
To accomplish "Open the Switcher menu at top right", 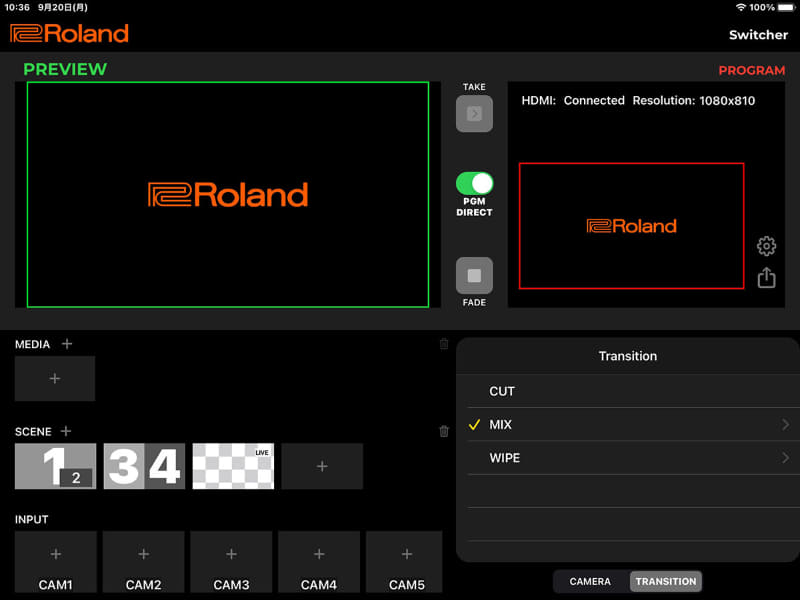I will pyautogui.click(x=757, y=34).
